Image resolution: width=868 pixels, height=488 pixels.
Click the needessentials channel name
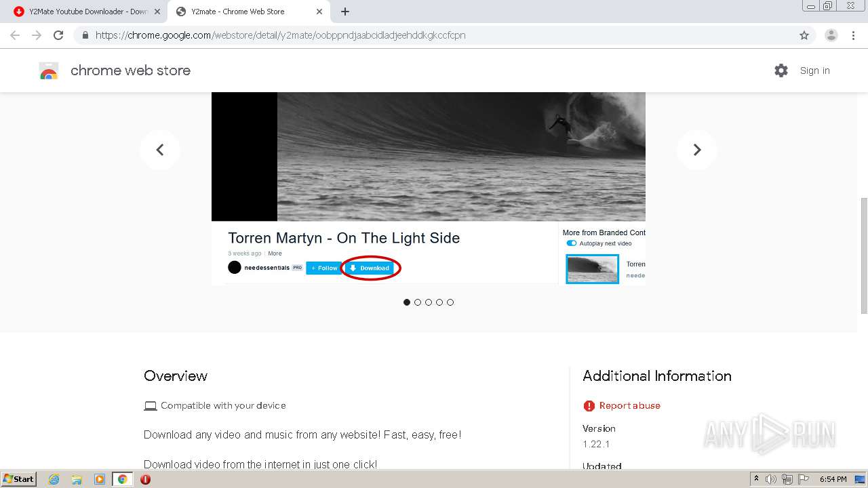[267, 268]
